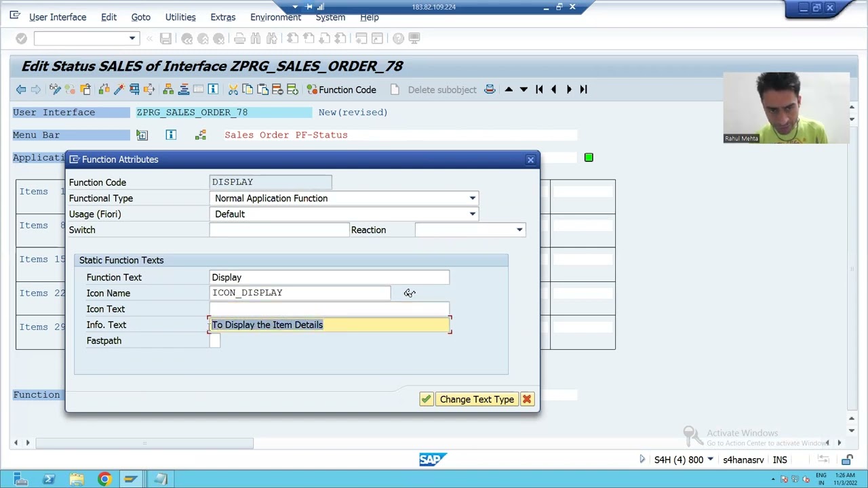The image size is (868, 488).
Task: Click the Save diskette icon in standard toolbar
Action: [x=165, y=39]
